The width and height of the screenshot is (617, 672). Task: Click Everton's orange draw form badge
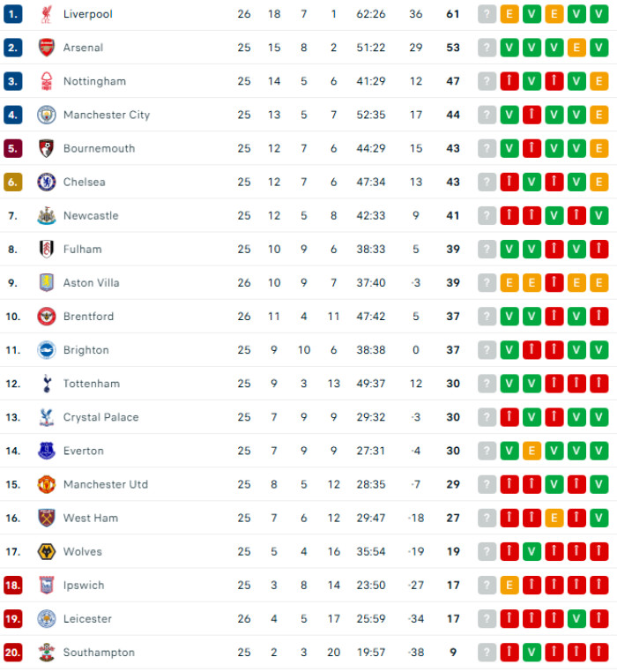tap(532, 451)
